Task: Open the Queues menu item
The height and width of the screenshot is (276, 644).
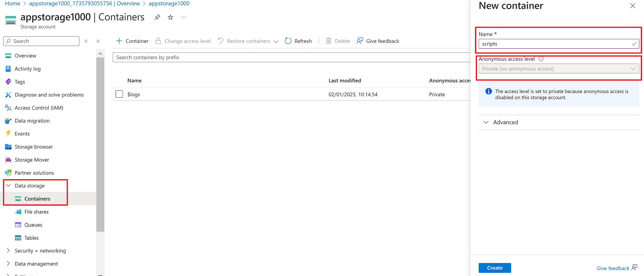Action: [33, 225]
